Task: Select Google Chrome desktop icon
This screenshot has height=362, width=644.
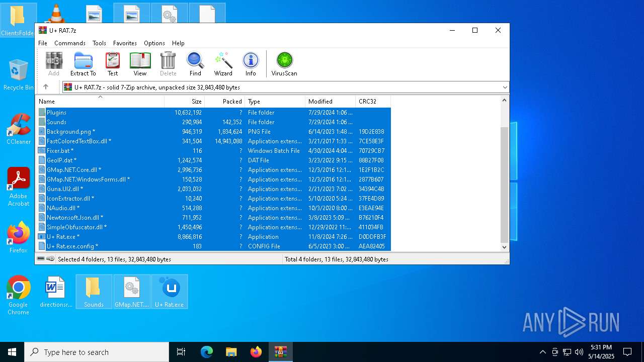Action: [x=19, y=295]
